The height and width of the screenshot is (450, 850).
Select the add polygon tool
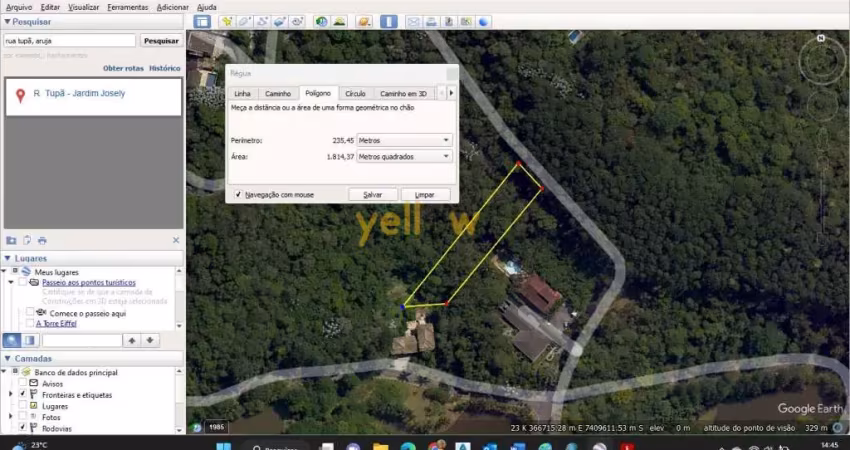pyautogui.click(x=245, y=21)
